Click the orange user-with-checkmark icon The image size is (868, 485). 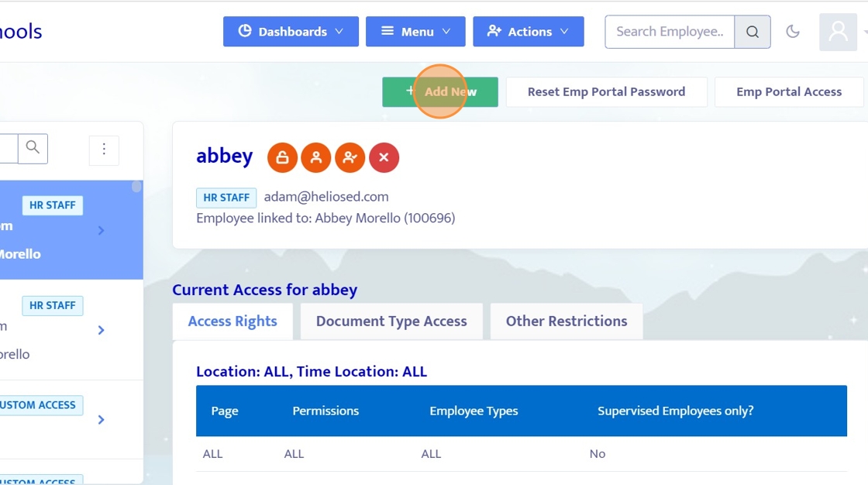(x=350, y=157)
